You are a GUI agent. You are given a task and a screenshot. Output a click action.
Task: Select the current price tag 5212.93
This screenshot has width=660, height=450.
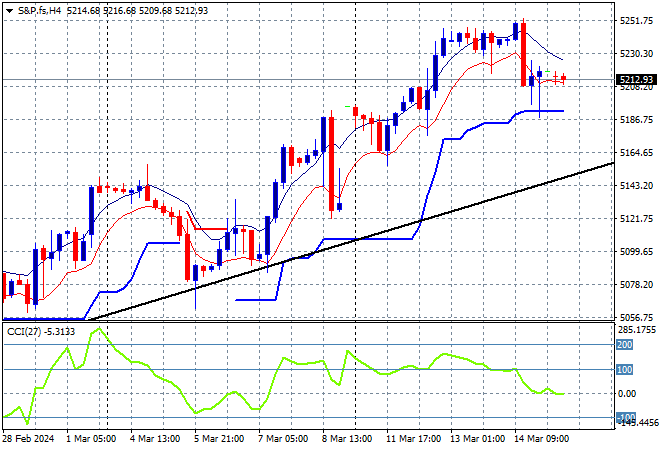[x=636, y=80]
